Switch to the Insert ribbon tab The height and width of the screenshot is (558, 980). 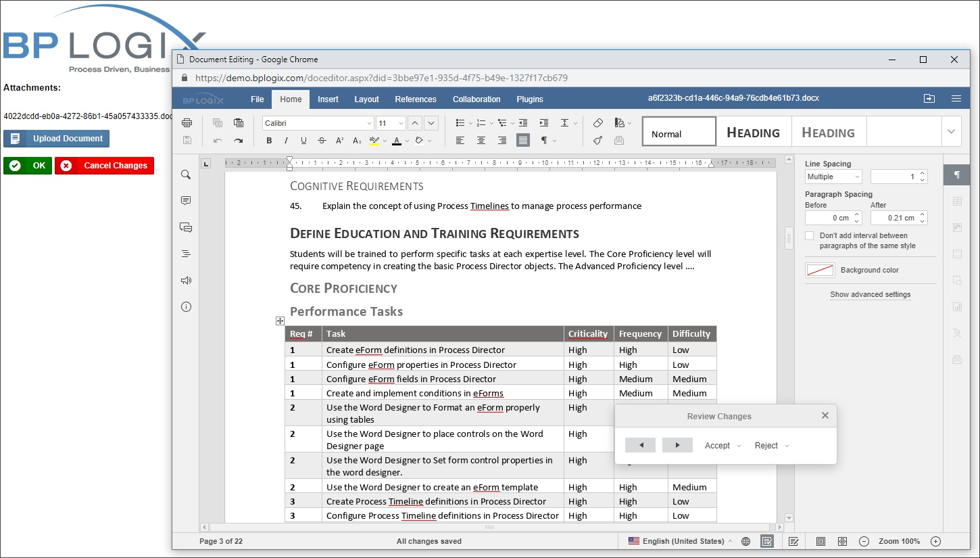(x=327, y=99)
